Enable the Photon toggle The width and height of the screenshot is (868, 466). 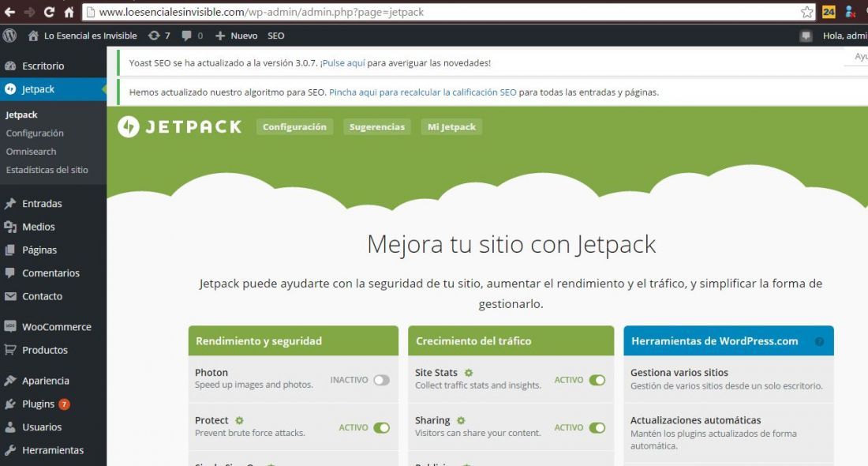(381, 380)
